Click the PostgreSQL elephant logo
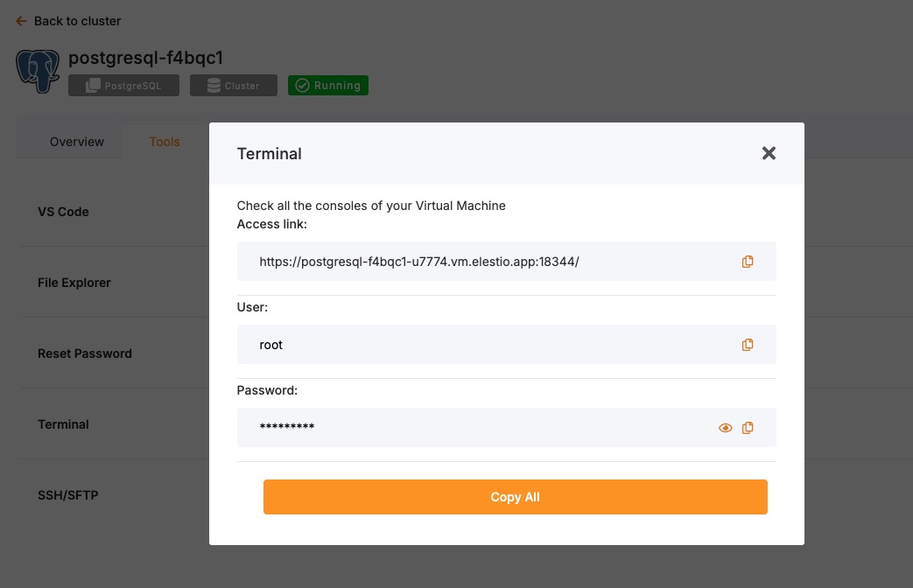 (x=38, y=71)
